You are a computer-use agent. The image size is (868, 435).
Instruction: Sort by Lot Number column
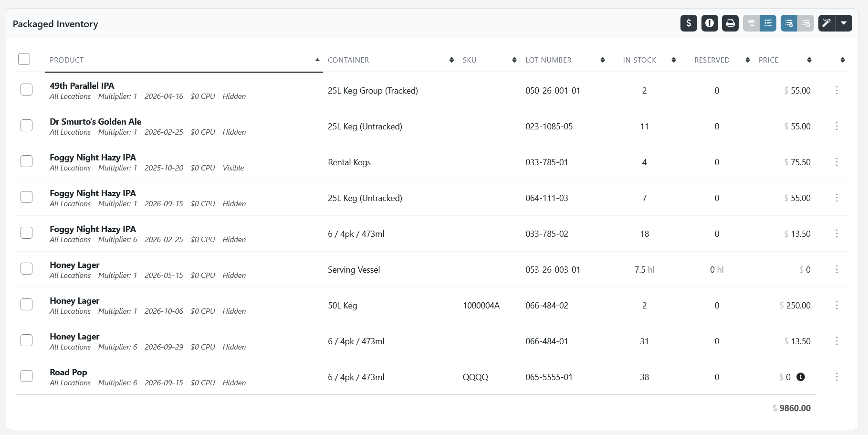pyautogui.click(x=565, y=60)
